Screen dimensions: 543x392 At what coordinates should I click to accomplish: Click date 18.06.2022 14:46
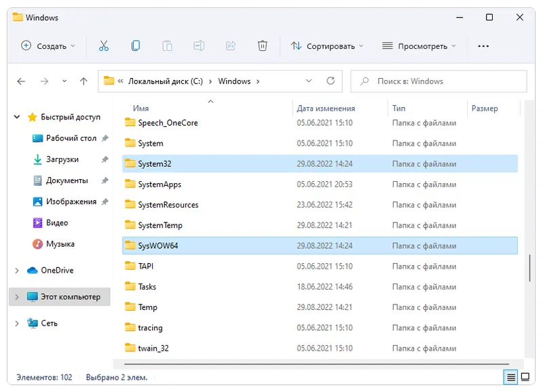coord(324,286)
